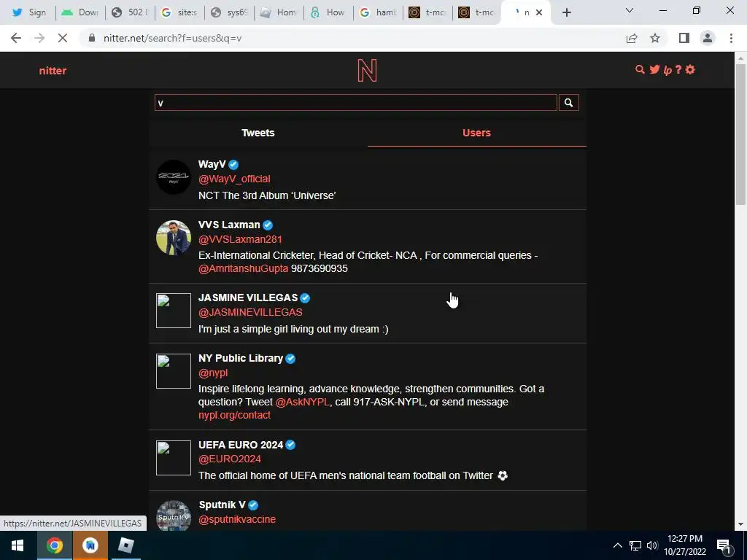Click verified badge next to WayV

233,165
